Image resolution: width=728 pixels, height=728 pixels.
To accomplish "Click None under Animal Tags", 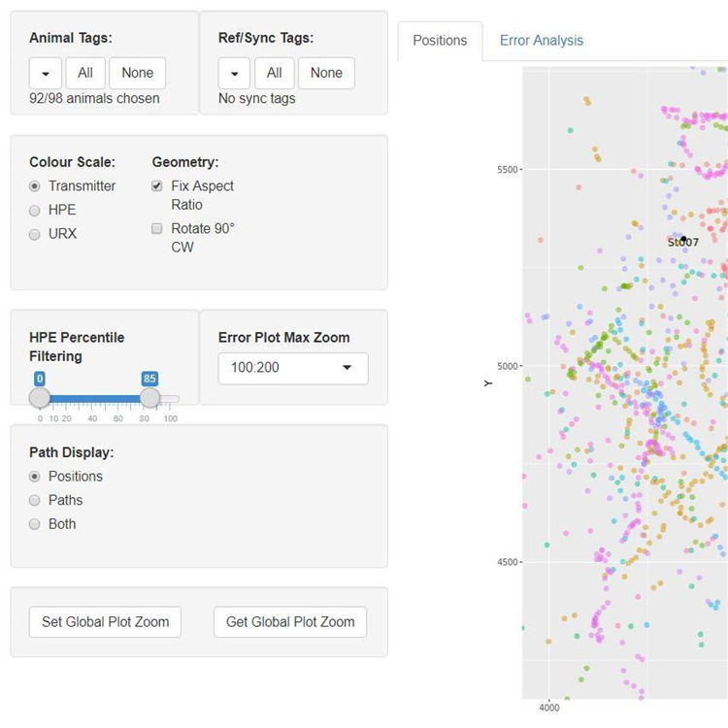I will [137, 73].
